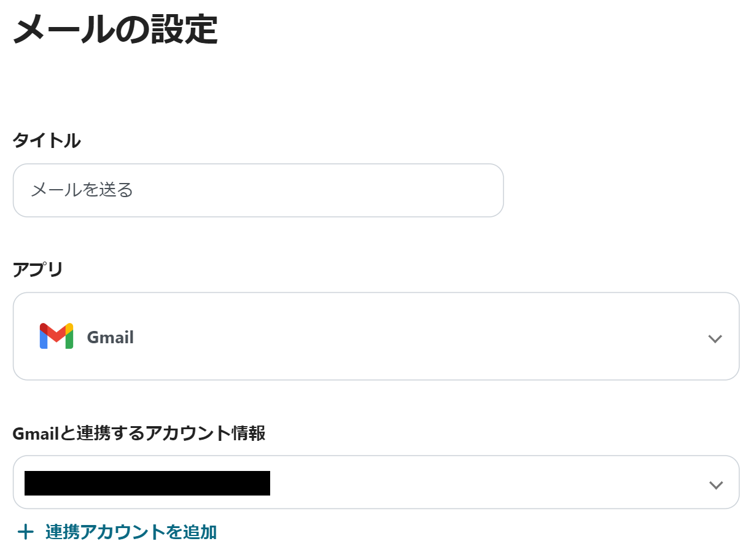Image resolution: width=754 pixels, height=560 pixels.
Task: Focus the メールを送る title text
Action: (82, 190)
